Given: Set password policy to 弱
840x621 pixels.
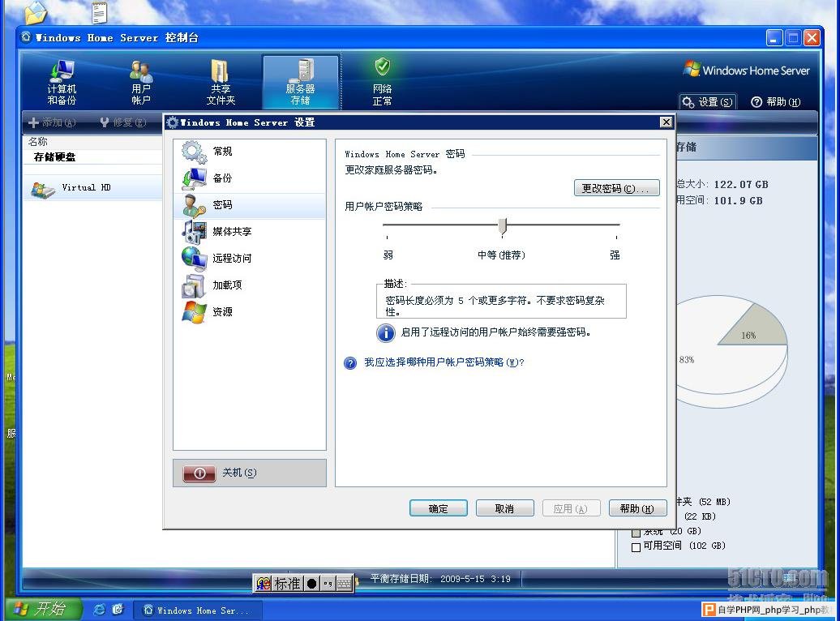Looking at the screenshot, I should pos(388,255).
